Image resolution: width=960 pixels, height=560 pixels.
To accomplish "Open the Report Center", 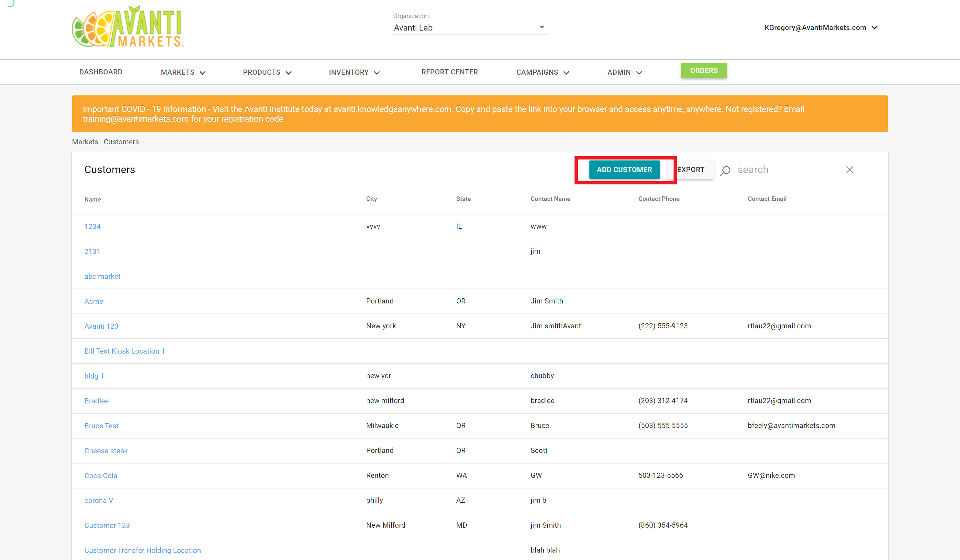I will 450,72.
